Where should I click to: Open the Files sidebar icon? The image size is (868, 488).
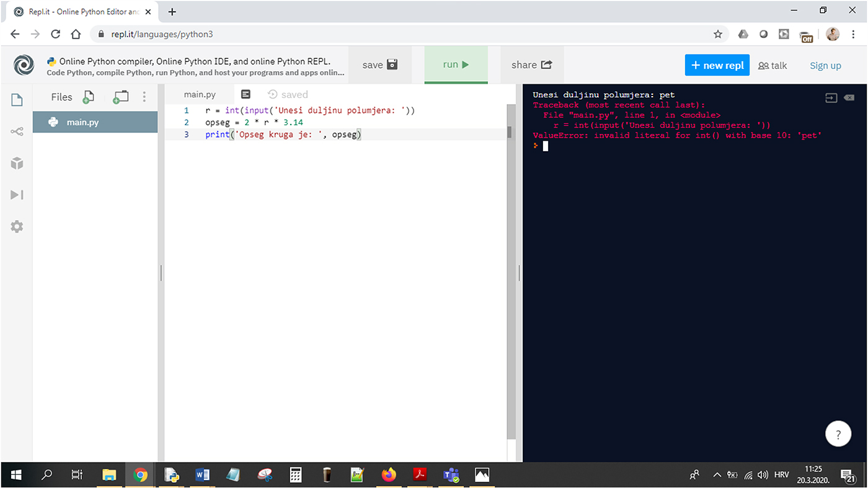coord(17,99)
